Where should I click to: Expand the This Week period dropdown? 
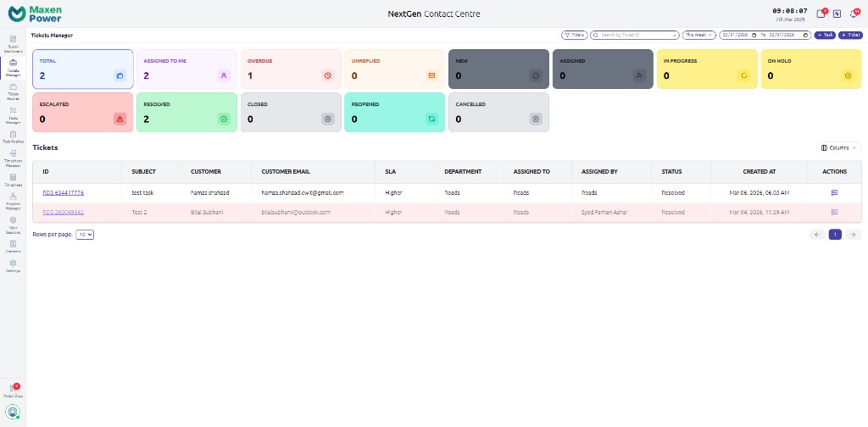point(699,36)
